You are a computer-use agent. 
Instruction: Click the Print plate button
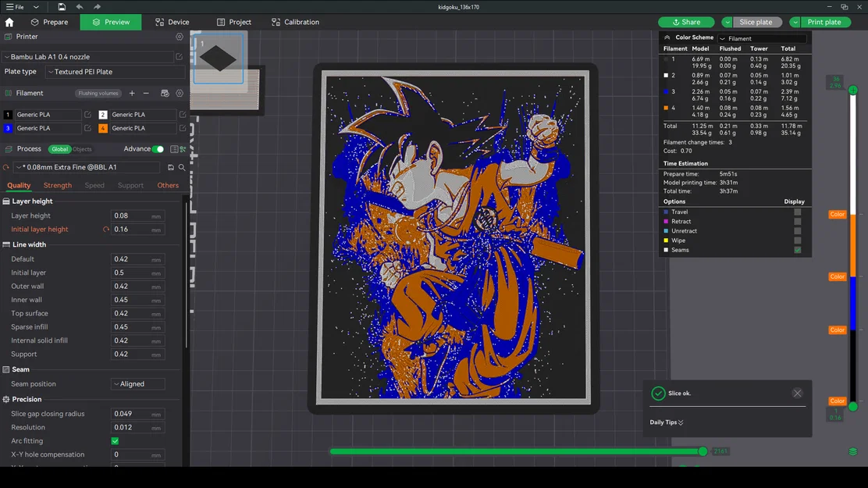824,22
